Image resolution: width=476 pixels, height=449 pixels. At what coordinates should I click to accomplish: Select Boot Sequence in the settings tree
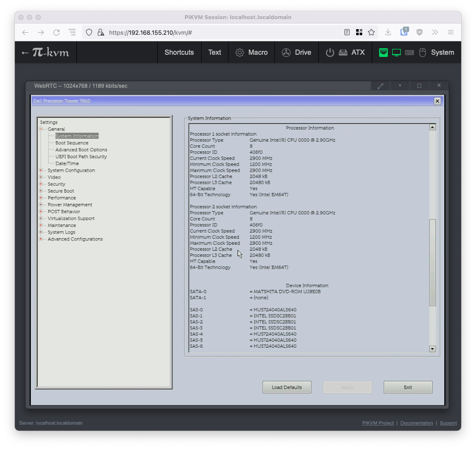click(72, 143)
